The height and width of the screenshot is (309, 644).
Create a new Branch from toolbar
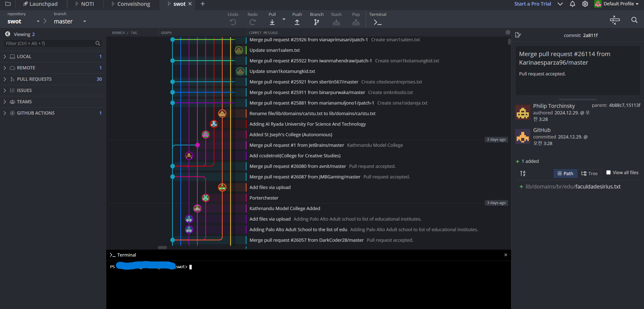[x=316, y=22]
